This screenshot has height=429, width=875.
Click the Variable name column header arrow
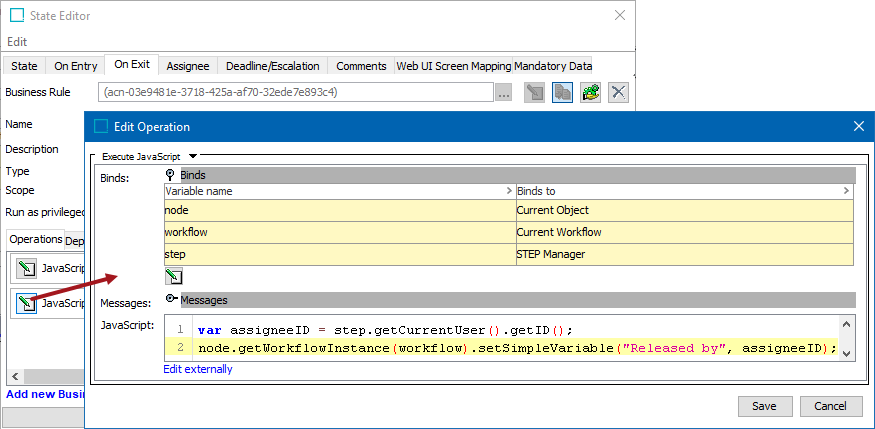509,191
